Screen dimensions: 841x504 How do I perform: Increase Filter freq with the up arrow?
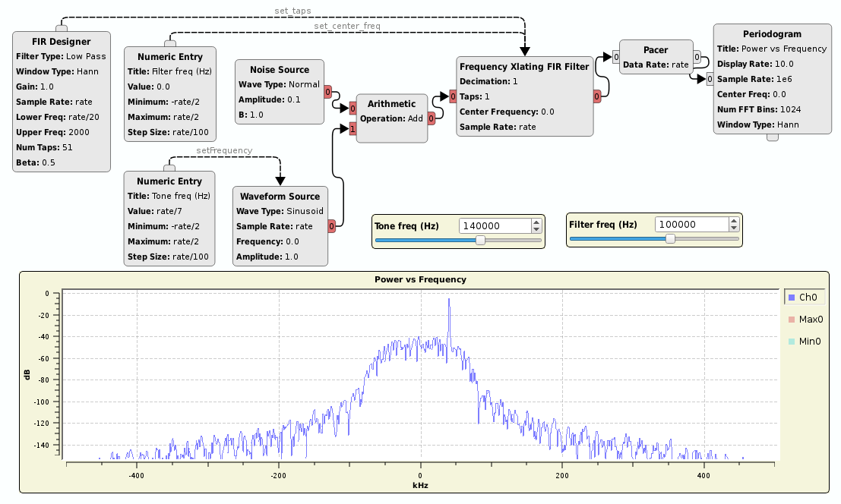[x=733, y=221]
